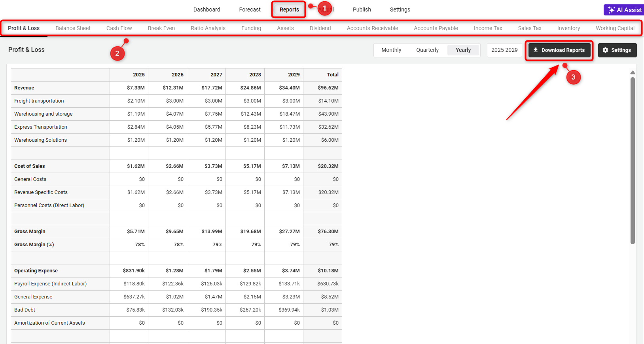Click the Warehousing Solutions row label

pos(40,140)
